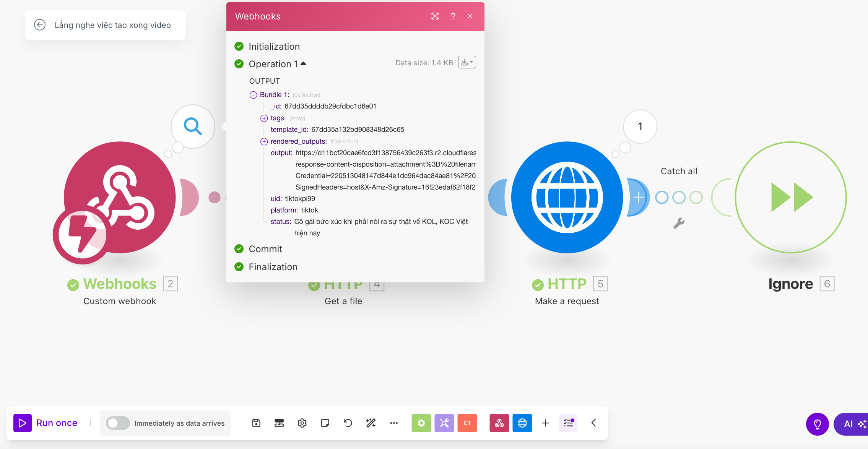Image resolution: width=868 pixels, height=449 pixels.
Task: Expand rendered_outputs collection
Action: click(264, 141)
